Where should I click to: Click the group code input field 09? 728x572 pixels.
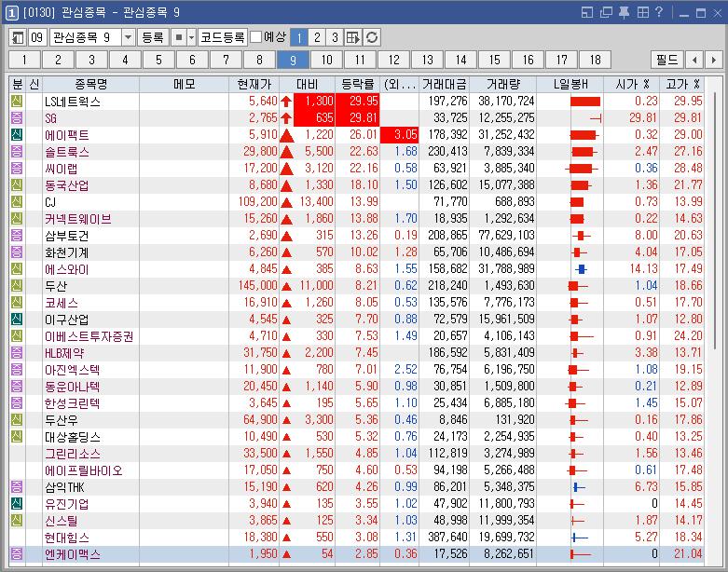tap(37, 37)
